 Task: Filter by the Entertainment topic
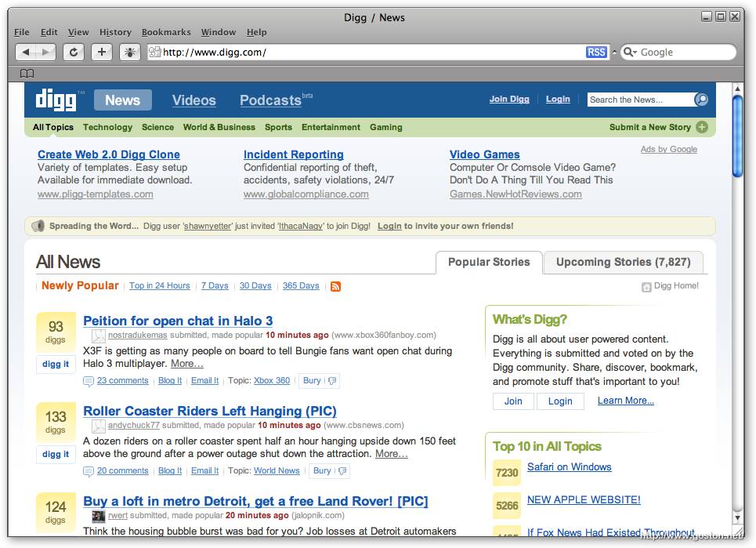331,127
